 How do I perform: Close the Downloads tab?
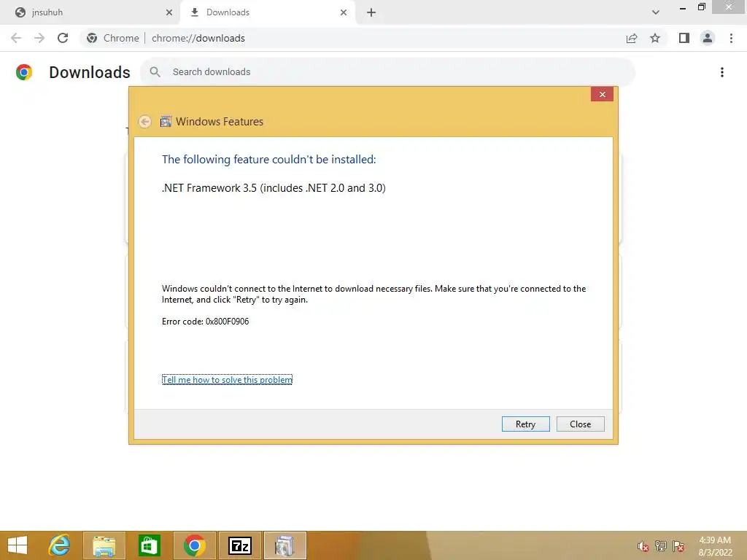344,12
